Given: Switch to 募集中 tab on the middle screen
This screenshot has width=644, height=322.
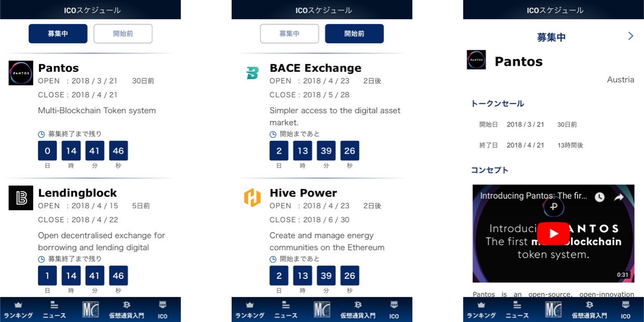Looking at the screenshot, I should click(289, 34).
